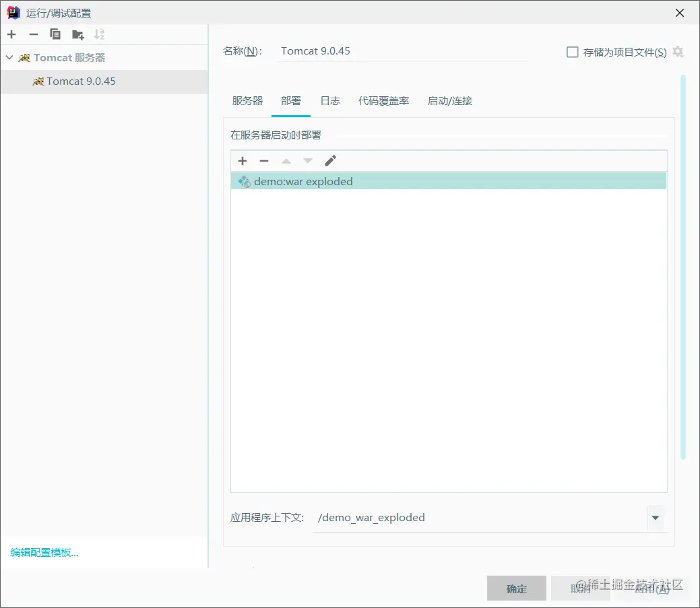Select demo:war exploded deployment row
The image size is (700, 608).
449,181
